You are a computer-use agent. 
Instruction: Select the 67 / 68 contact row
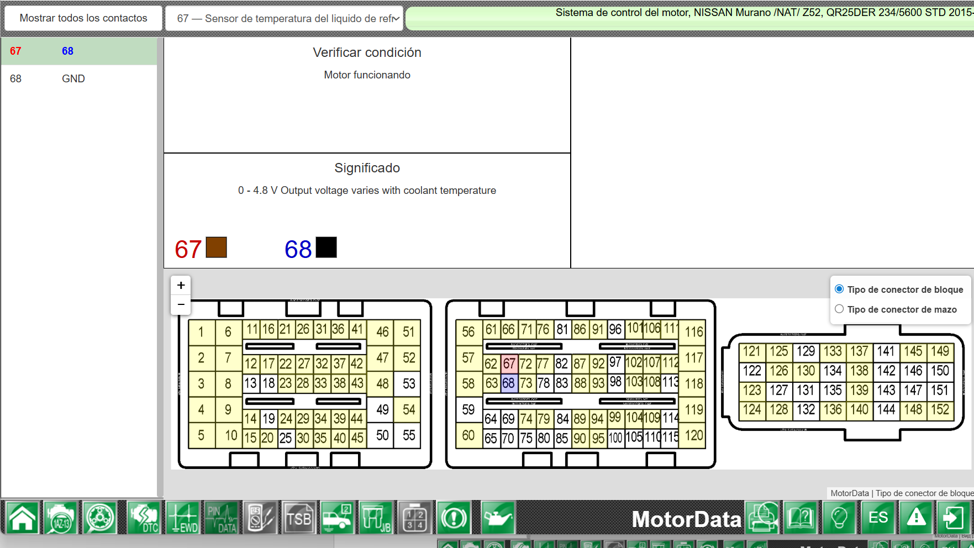(x=79, y=51)
